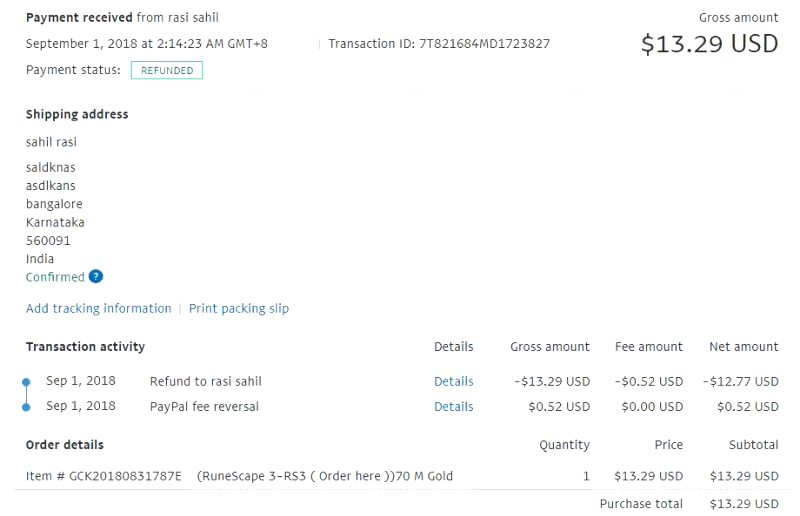
Task: Click the Print packing slip link
Action: pos(239,308)
